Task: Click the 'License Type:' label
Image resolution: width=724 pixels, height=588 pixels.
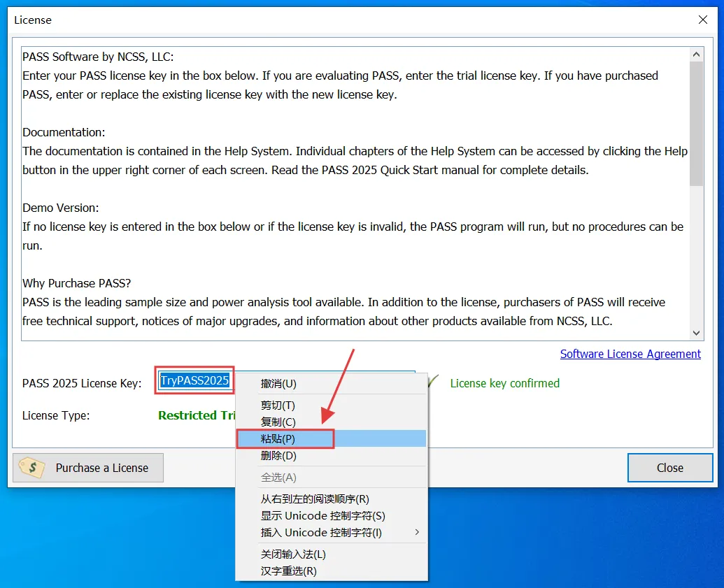Action: tap(56, 415)
